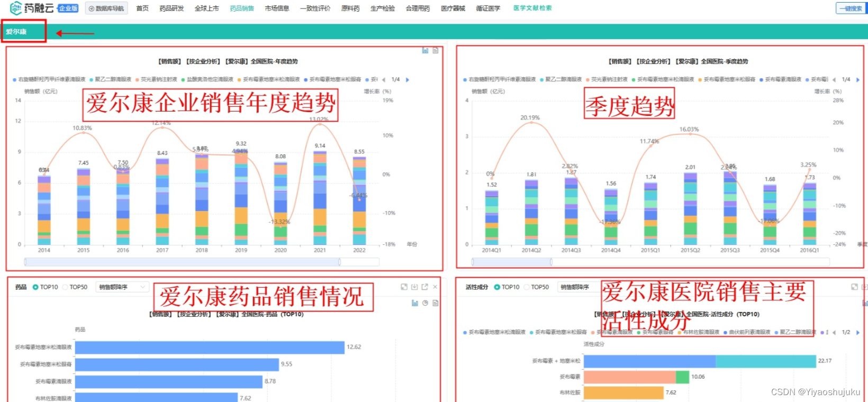
Task: Click 2021 bar in annual trend chart
Action: (x=320, y=198)
